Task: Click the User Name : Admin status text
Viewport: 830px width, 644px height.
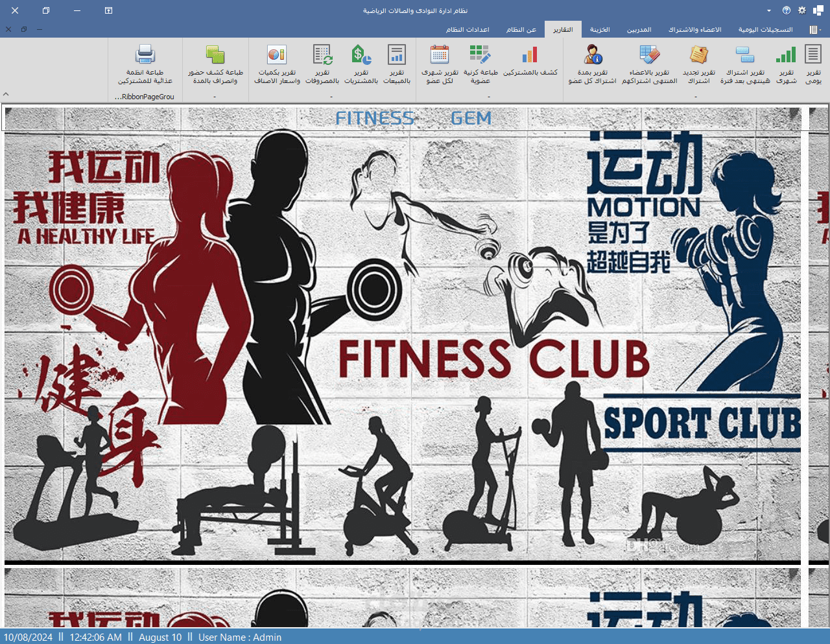Action: [x=240, y=638]
